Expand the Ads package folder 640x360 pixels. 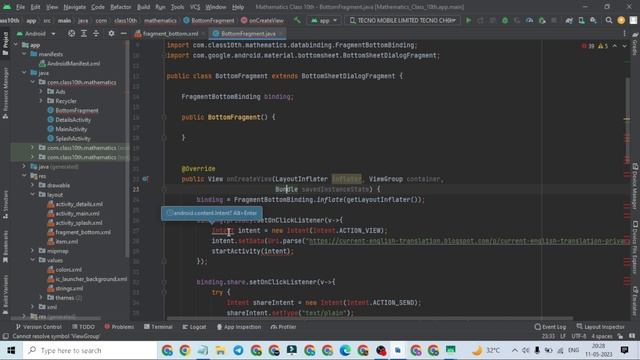[x=41, y=91]
